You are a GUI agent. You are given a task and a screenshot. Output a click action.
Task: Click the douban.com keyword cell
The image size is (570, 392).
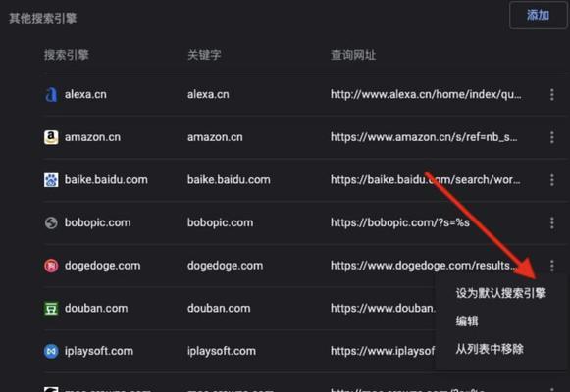(219, 309)
